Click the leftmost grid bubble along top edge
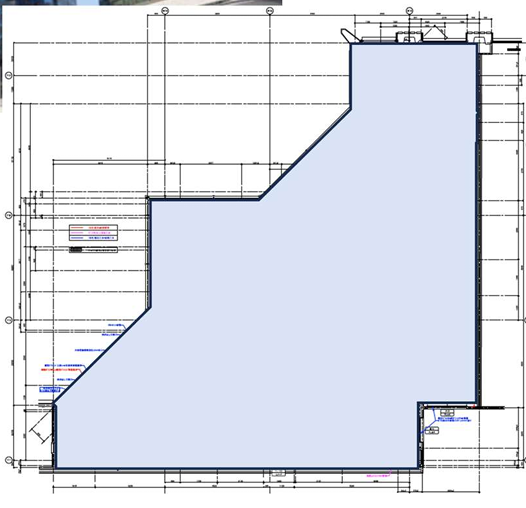This screenshot has height=508, width=526. 165,11
